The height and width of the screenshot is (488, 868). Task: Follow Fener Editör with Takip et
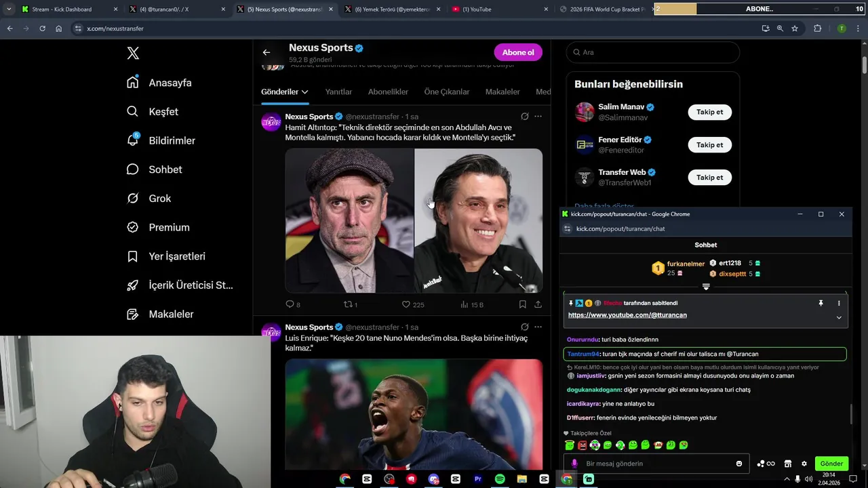click(x=709, y=144)
